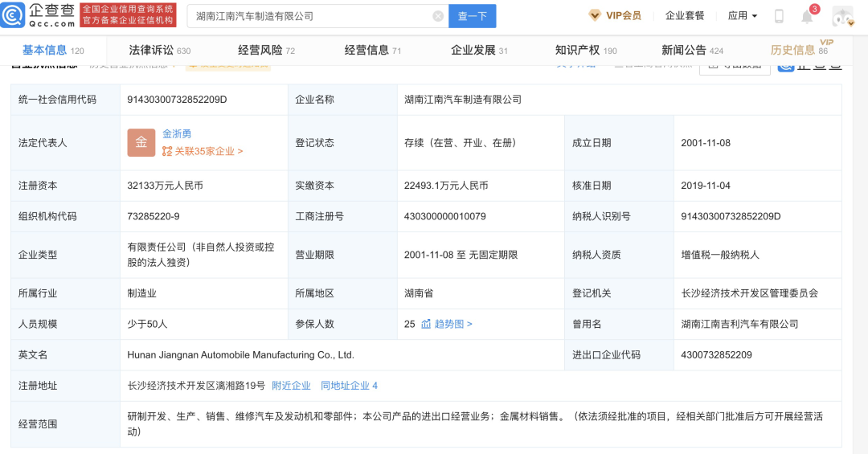Select approval date 2019-11-04

(706, 186)
